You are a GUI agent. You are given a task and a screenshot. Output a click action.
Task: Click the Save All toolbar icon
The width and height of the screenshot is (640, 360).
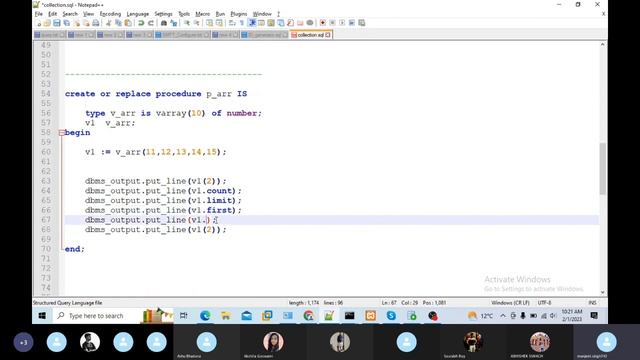pyautogui.click(x=67, y=23)
